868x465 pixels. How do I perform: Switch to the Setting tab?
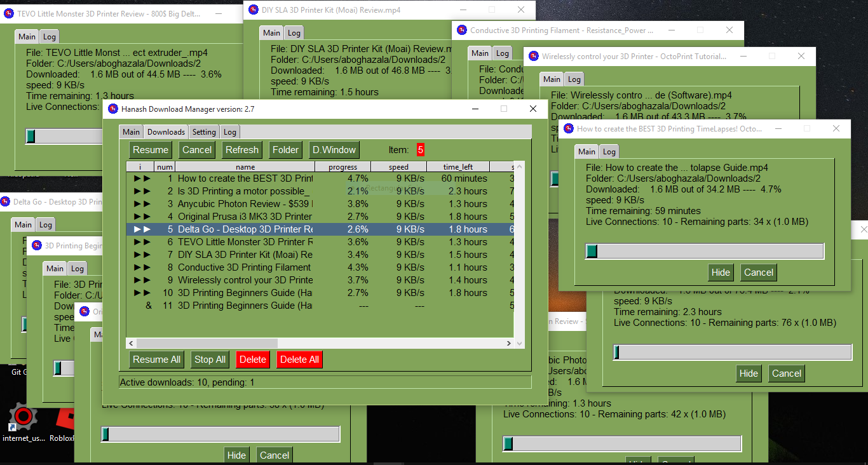tap(203, 131)
